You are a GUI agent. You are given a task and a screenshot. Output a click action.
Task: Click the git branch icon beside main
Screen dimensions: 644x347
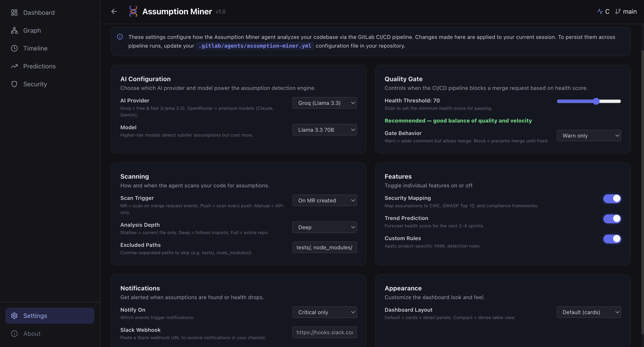(618, 11)
